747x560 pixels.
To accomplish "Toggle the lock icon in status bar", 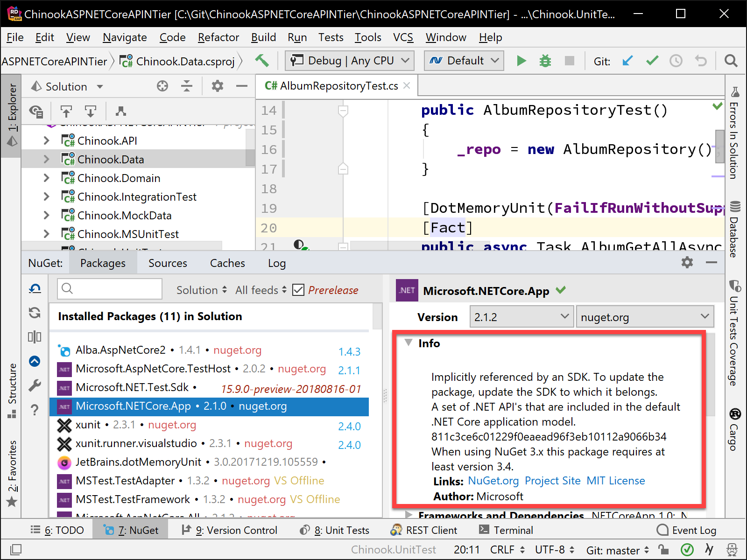I will 663,550.
